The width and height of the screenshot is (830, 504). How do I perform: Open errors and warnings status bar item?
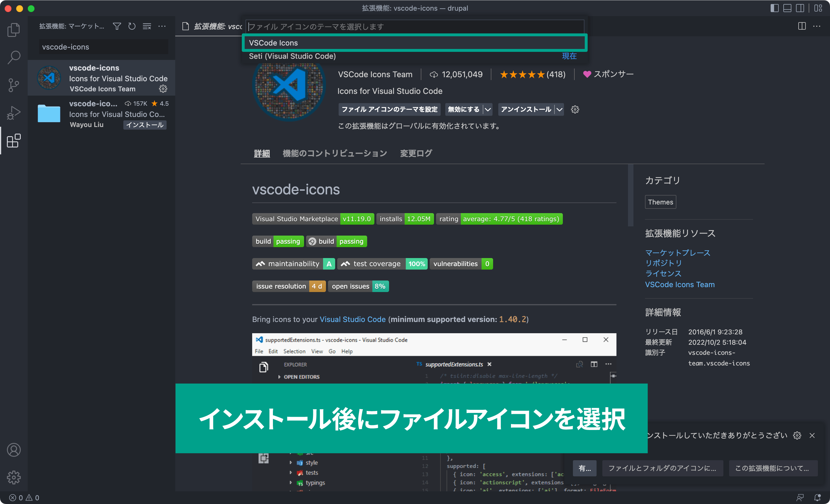click(24, 498)
